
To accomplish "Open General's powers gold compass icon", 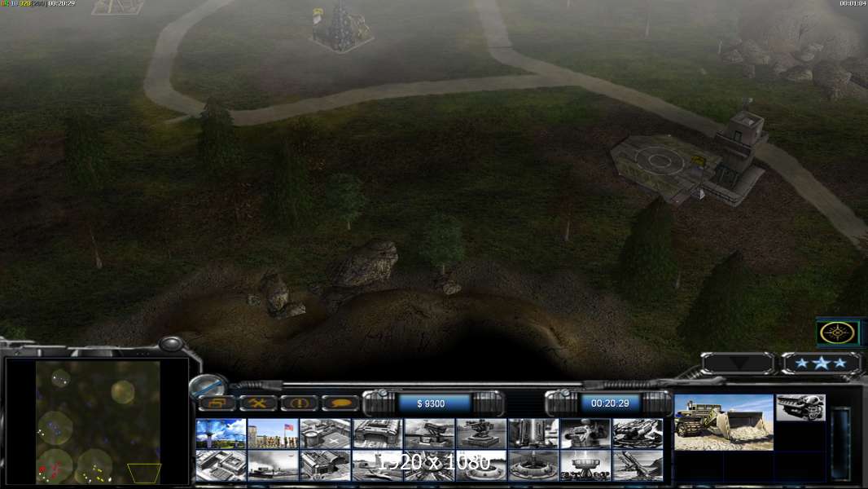I will point(837,333).
